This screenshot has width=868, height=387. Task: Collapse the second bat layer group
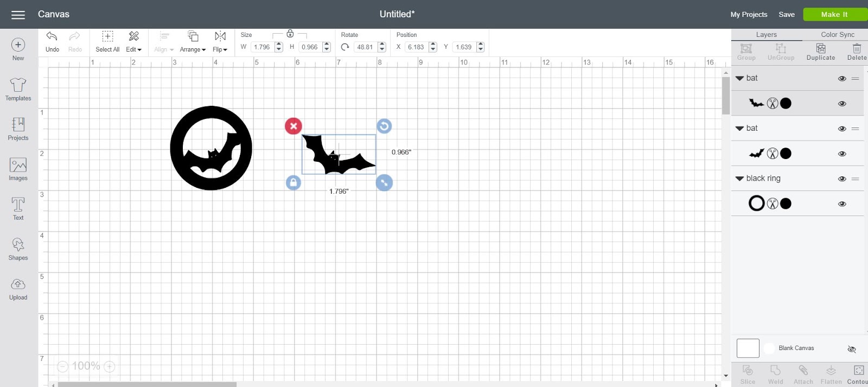tap(739, 129)
